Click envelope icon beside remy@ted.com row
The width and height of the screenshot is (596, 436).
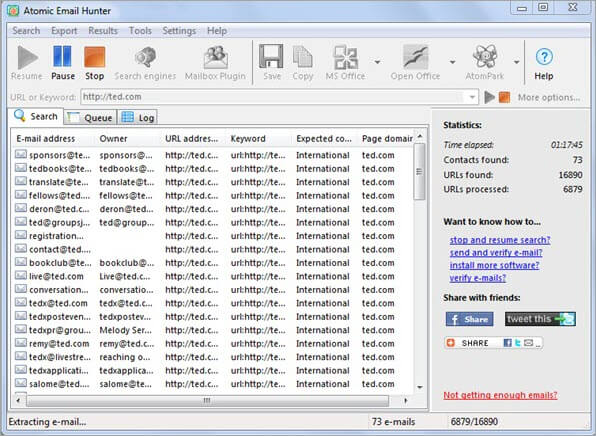click(21, 343)
